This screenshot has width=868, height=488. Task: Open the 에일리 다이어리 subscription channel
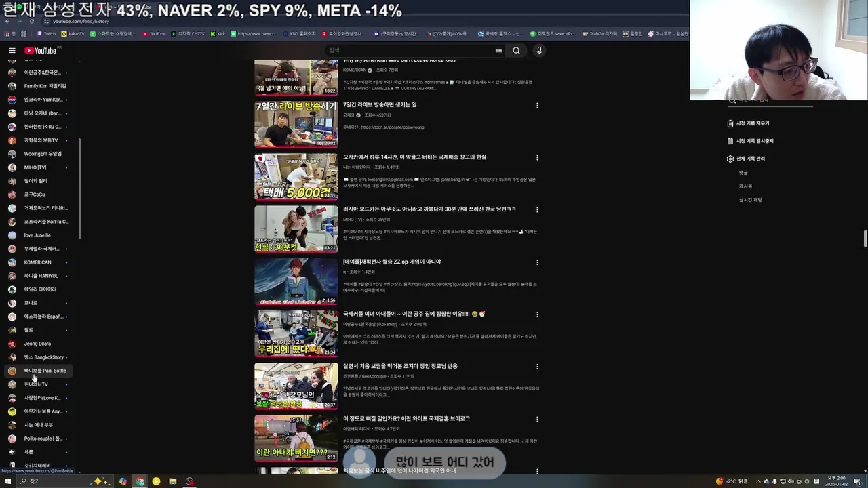pos(39,289)
